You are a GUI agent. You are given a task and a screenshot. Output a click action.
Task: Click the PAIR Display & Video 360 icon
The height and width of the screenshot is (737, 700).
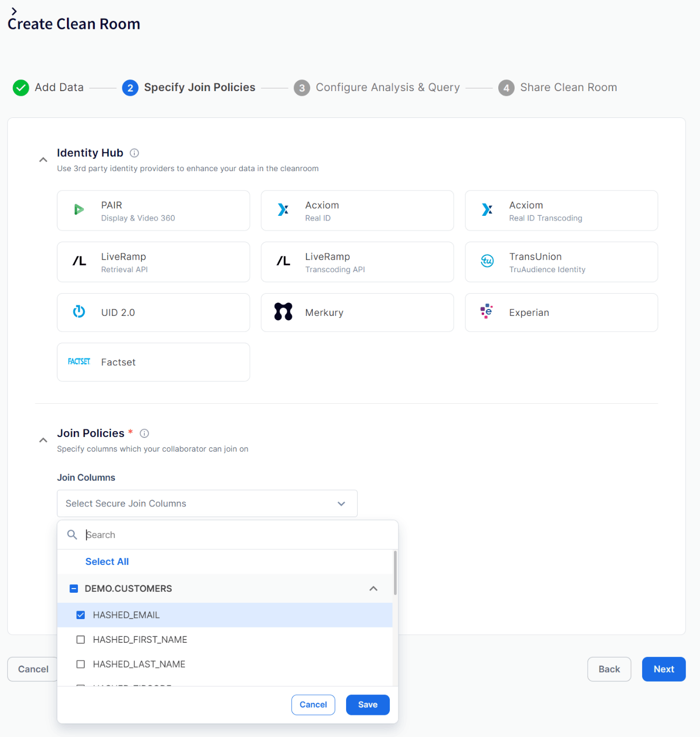click(79, 210)
